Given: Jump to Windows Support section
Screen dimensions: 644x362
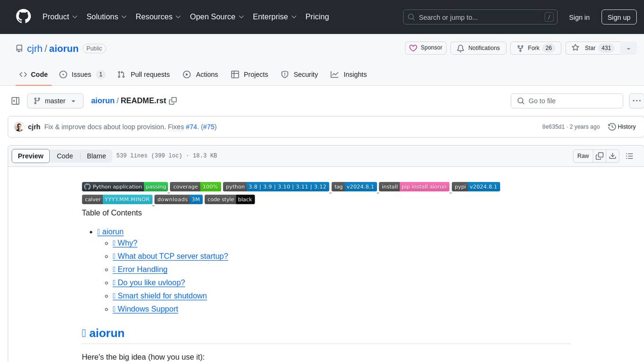Looking at the screenshot, I should click(x=145, y=309).
